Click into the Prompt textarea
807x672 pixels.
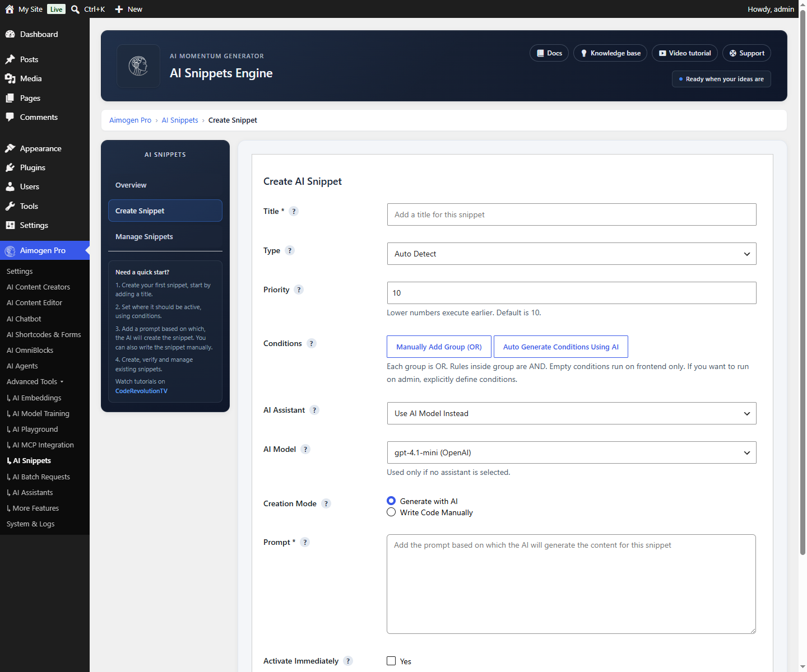pyautogui.click(x=571, y=584)
